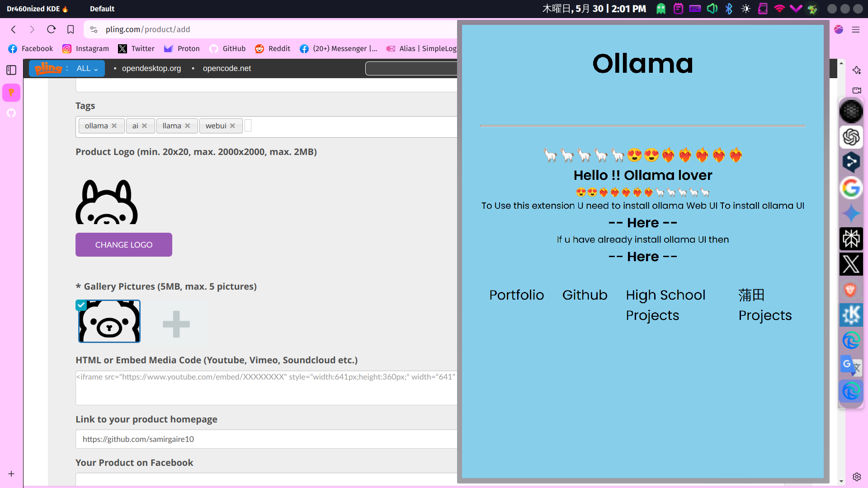Click the product logo llama image
Image resolution: width=868 pixels, height=488 pixels.
tap(107, 201)
